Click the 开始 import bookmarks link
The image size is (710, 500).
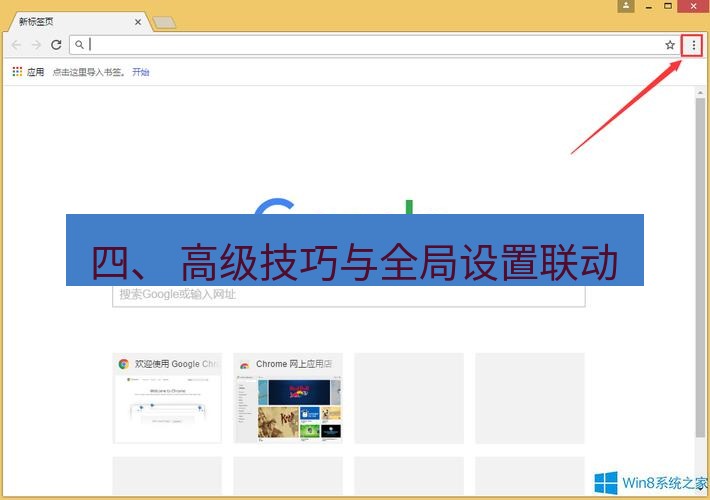tap(141, 72)
